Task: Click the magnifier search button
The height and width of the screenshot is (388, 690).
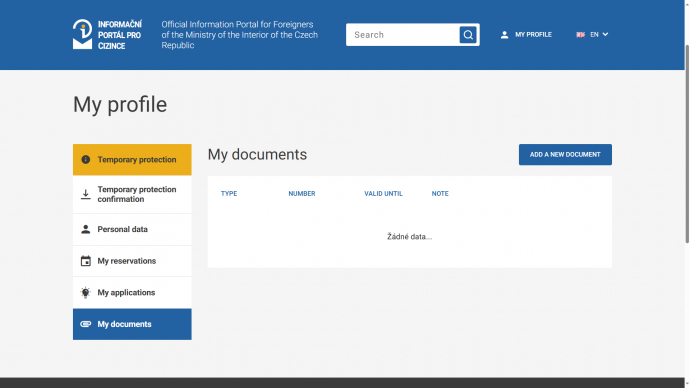Action: pos(468,35)
